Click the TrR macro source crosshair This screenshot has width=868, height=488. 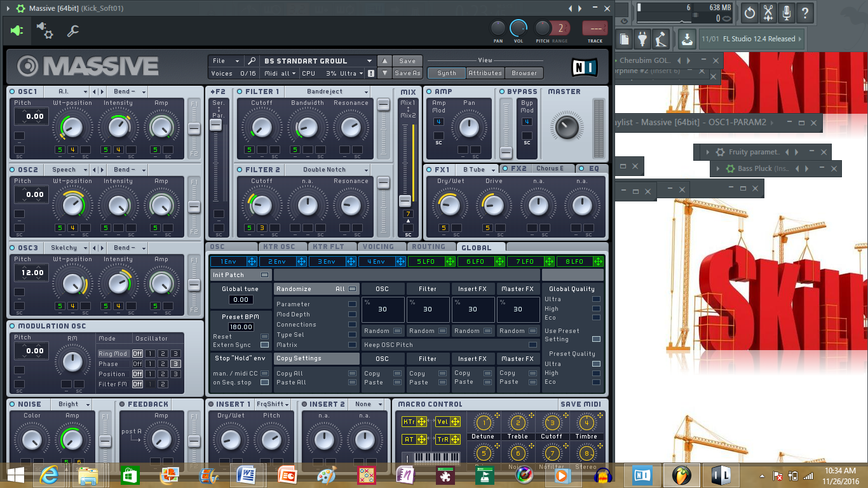point(455,439)
